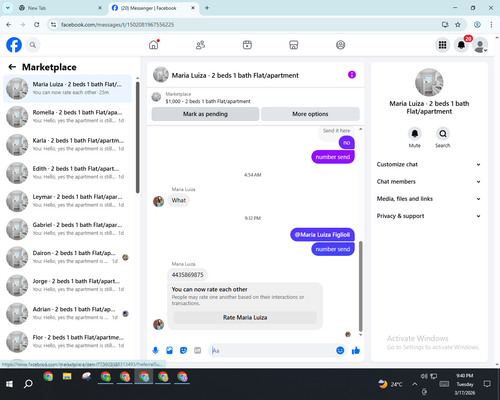
Task: Click the More options button
Action: pos(310,114)
